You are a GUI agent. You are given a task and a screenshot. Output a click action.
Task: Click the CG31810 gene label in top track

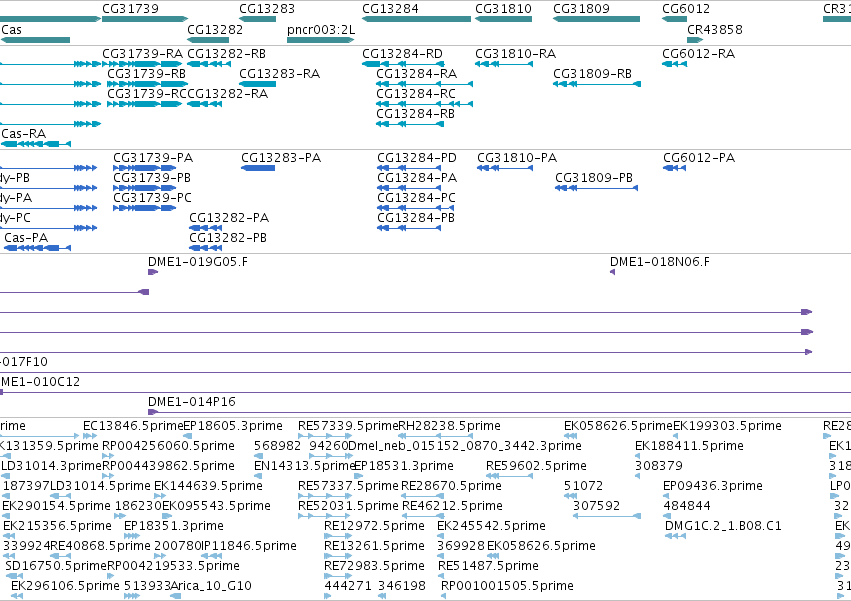[x=503, y=9]
